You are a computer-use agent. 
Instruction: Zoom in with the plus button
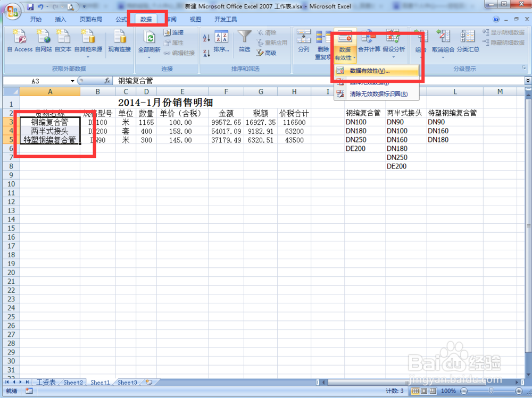(519, 391)
